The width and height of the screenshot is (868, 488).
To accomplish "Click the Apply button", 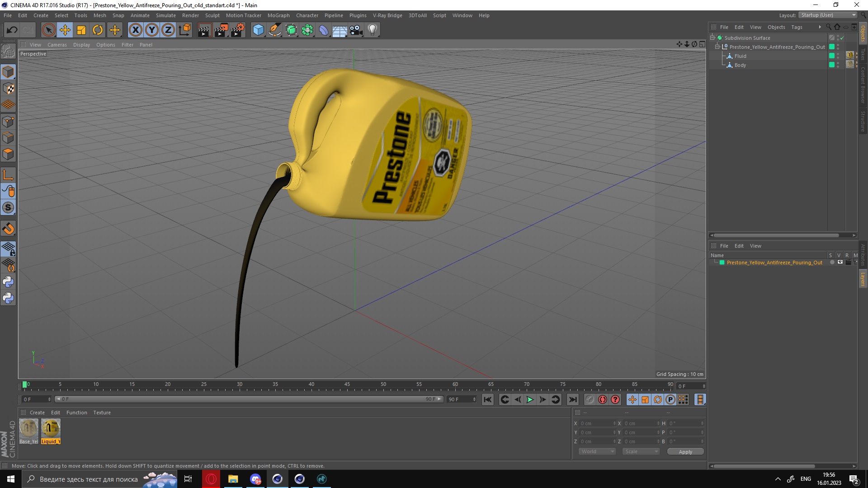I will tap(685, 451).
